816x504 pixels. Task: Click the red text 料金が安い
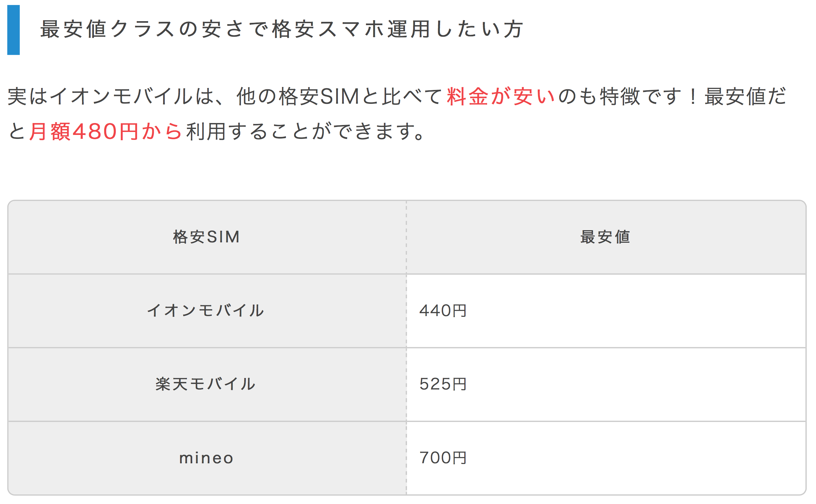[501, 97]
